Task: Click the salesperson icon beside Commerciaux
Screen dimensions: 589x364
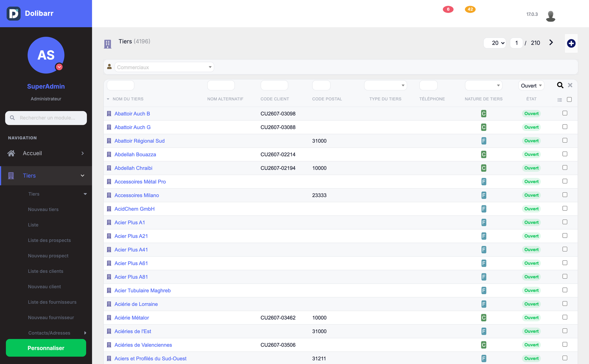Action: [109, 67]
